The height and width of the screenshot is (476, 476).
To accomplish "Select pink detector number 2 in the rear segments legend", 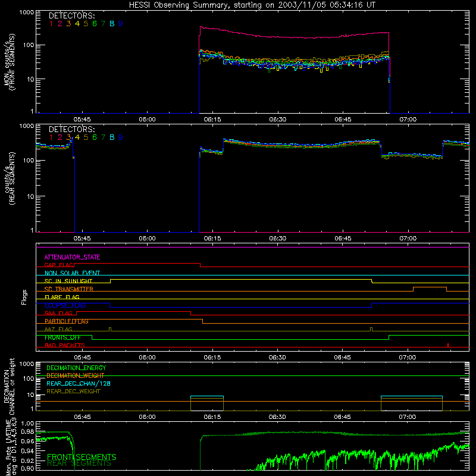I will (60, 137).
